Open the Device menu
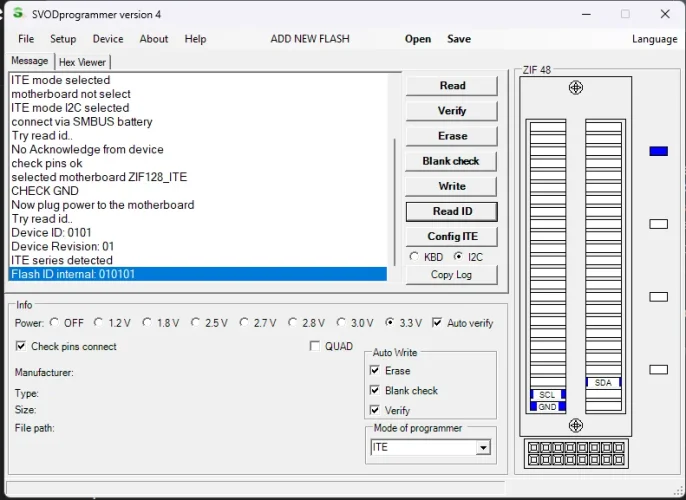The image size is (686, 500). pos(108,39)
